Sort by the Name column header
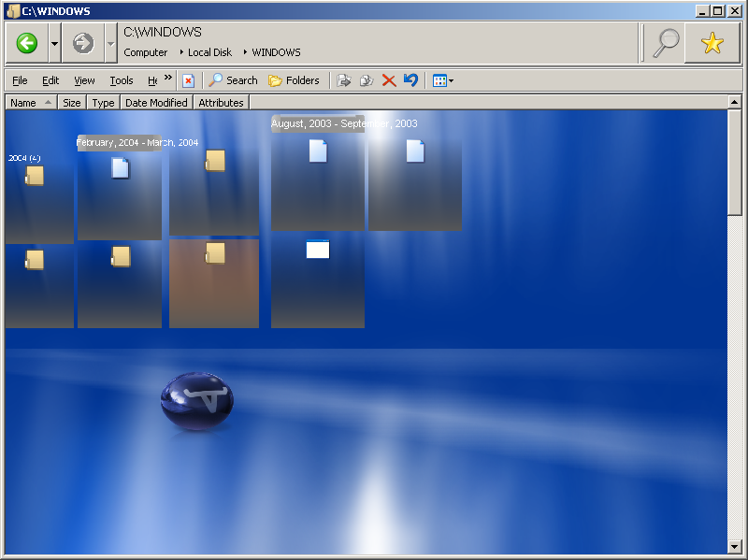748x560 pixels. tap(32, 103)
